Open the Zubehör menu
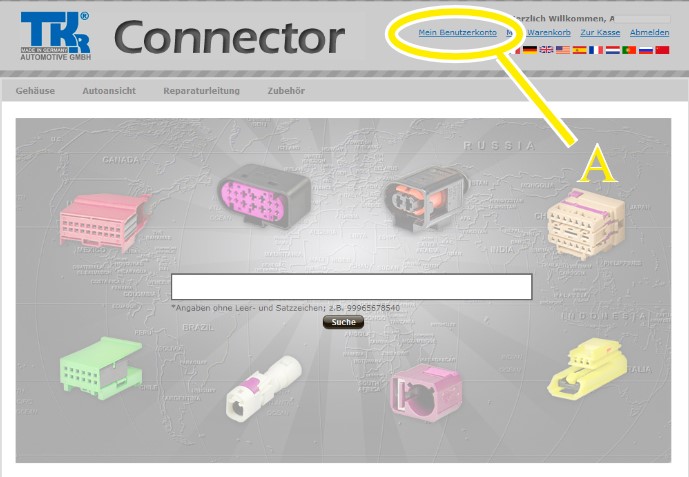The image size is (689, 477). (286, 91)
